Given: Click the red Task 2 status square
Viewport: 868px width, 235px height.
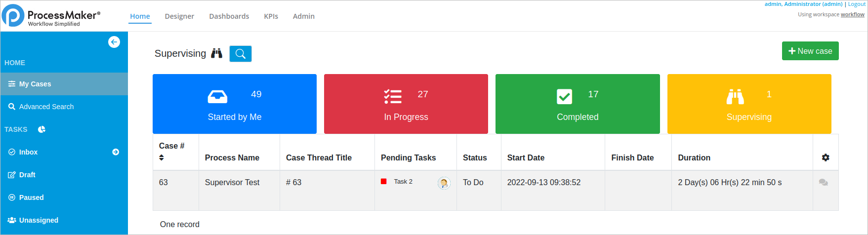Looking at the screenshot, I should pyautogui.click(x=384, y=182).
